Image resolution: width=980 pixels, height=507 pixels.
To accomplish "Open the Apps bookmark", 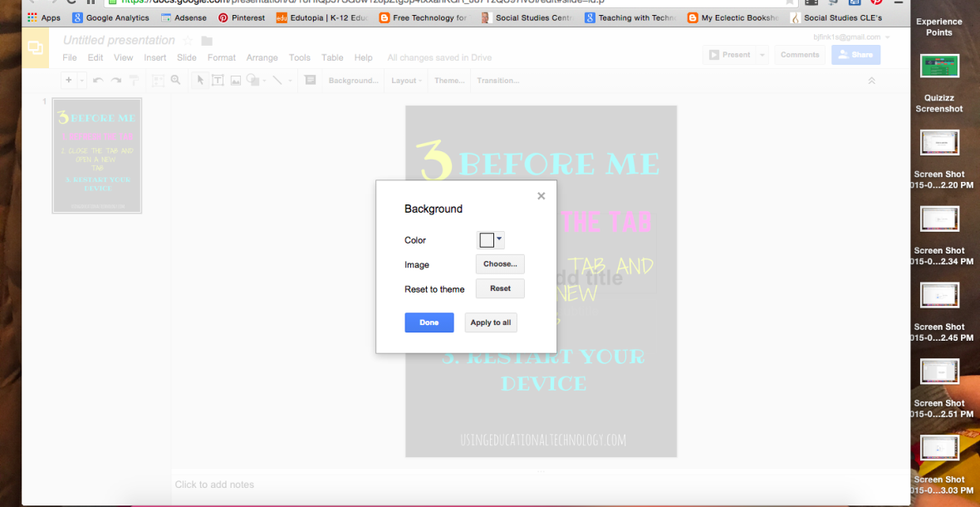I will click(44, 18).
